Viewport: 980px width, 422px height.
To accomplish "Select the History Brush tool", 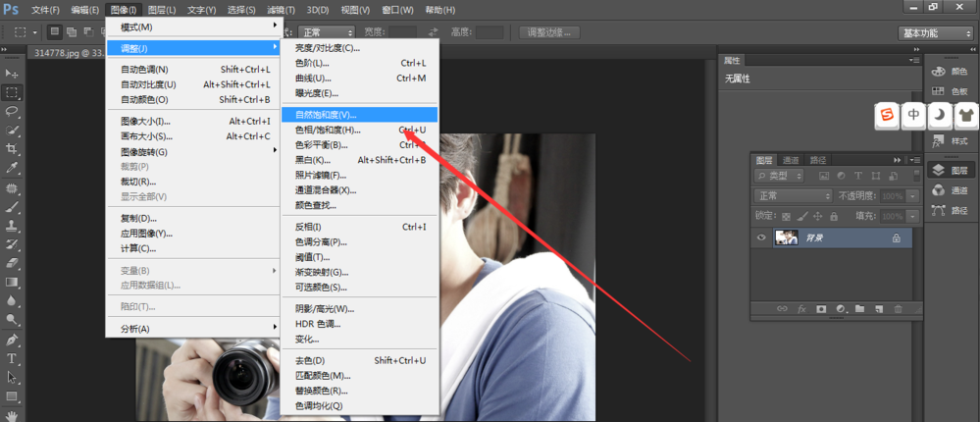I will 12,244.
